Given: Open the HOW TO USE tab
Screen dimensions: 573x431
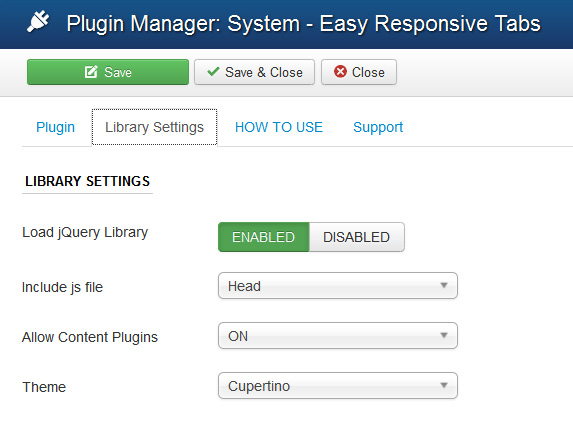Looking at the screenshot, I should [279, 127].
